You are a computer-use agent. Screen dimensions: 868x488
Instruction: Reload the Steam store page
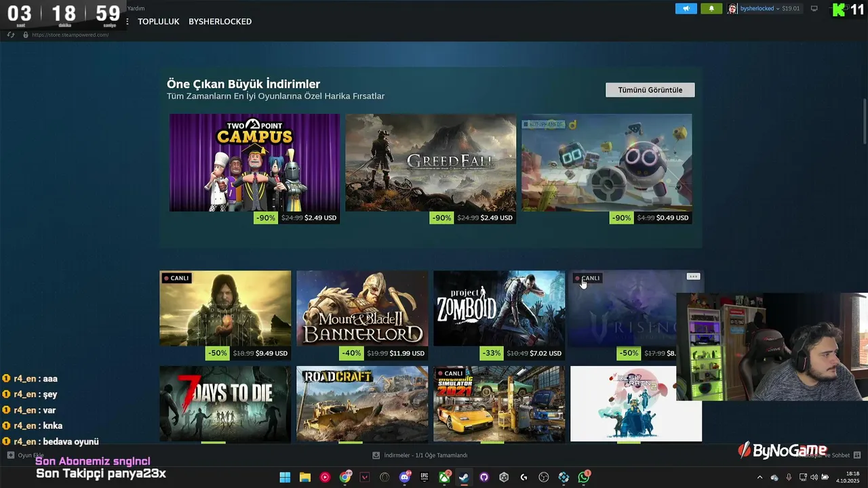12,35
